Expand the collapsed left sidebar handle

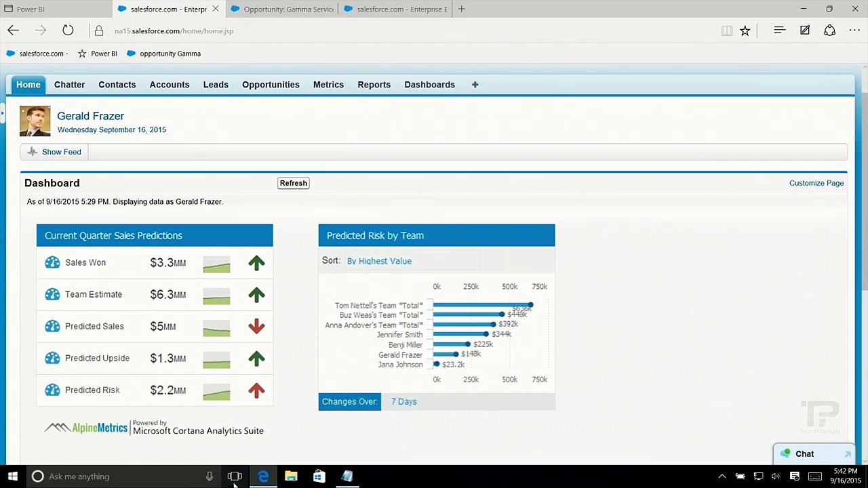point(3,113)
